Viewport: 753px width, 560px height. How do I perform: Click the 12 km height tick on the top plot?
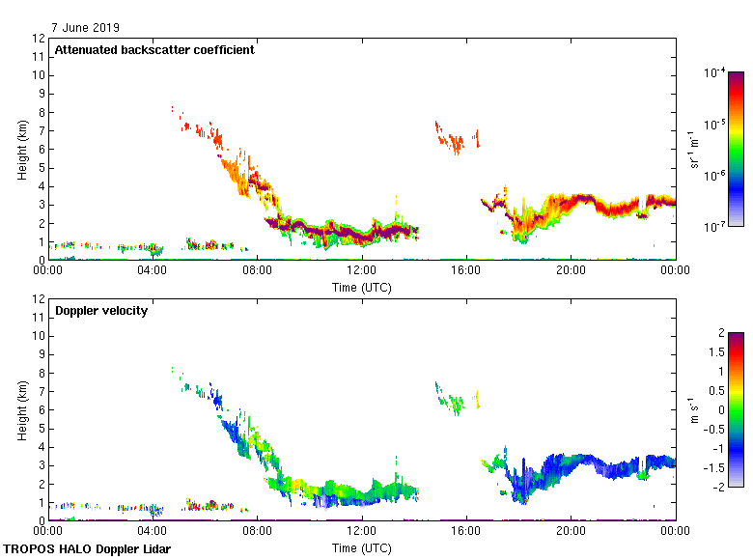click(39, 39)
